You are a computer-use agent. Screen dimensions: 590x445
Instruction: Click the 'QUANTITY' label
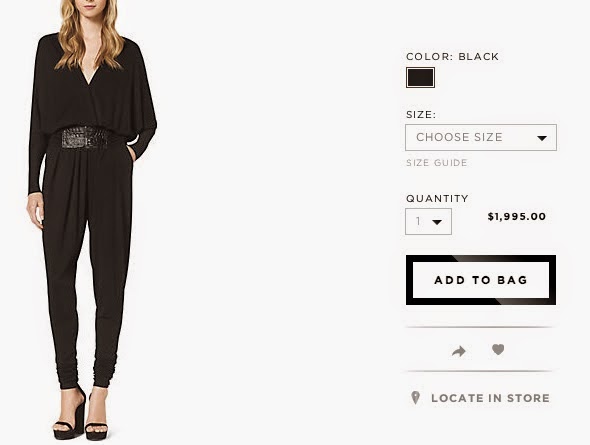(437, 198)
